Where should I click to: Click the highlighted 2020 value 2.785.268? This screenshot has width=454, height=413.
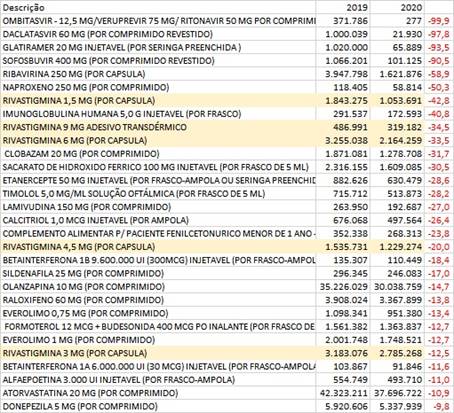(397, 353)
